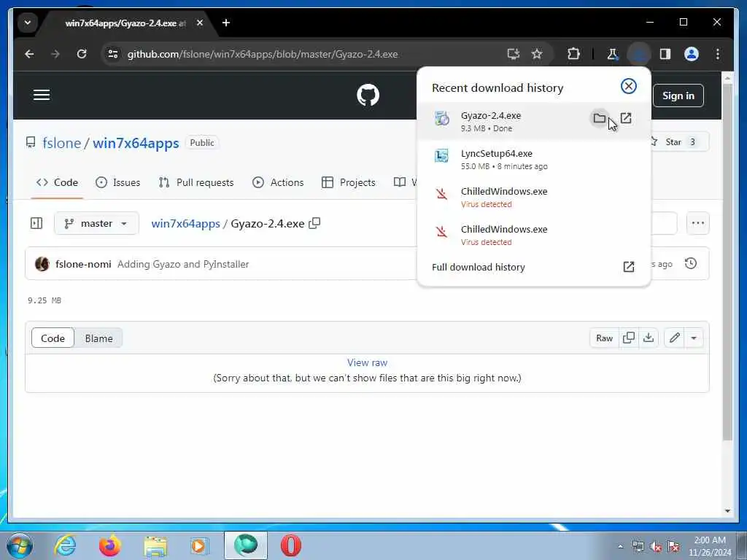Select the Code view toggle
The width and height of the screenshot is (747, 560).
click(53, 338)
